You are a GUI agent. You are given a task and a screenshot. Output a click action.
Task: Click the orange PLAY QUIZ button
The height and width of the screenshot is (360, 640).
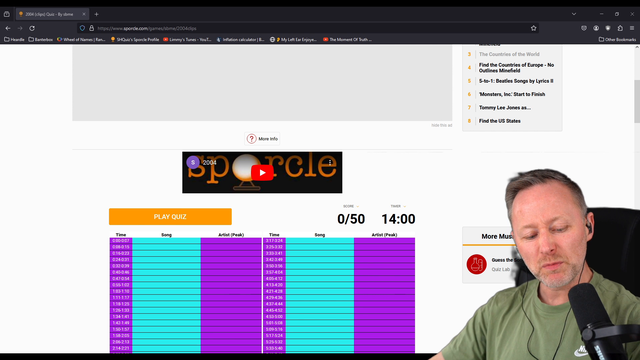pyautogui.click(x=170, y=217)
